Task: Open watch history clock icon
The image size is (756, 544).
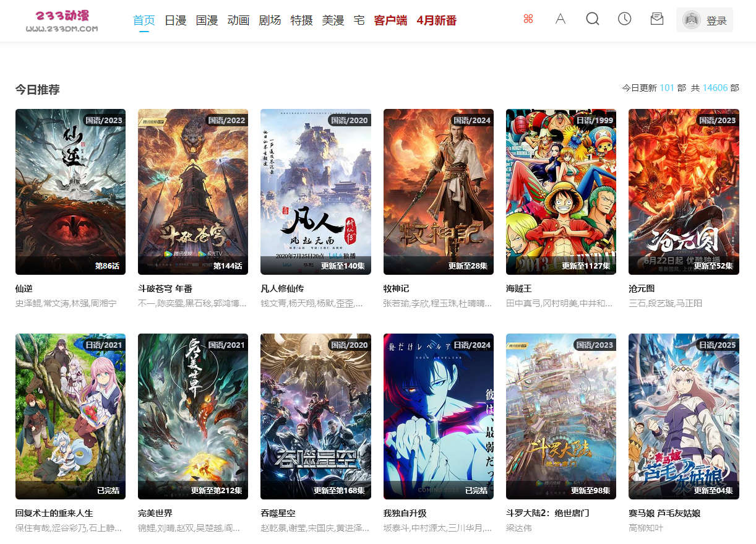Action: point(625,19)
